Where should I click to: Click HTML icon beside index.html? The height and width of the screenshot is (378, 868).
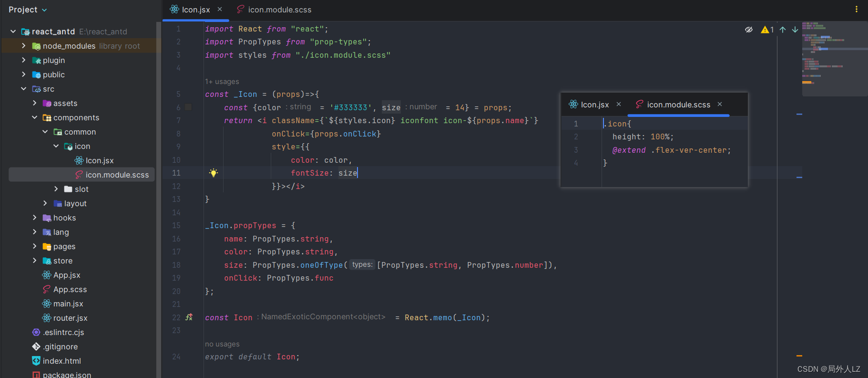pos(36,361)
